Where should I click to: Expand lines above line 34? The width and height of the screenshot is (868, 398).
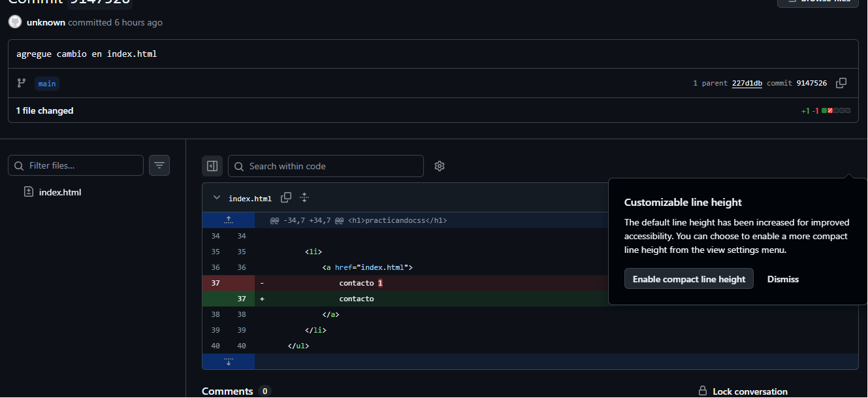click(229, 220)
